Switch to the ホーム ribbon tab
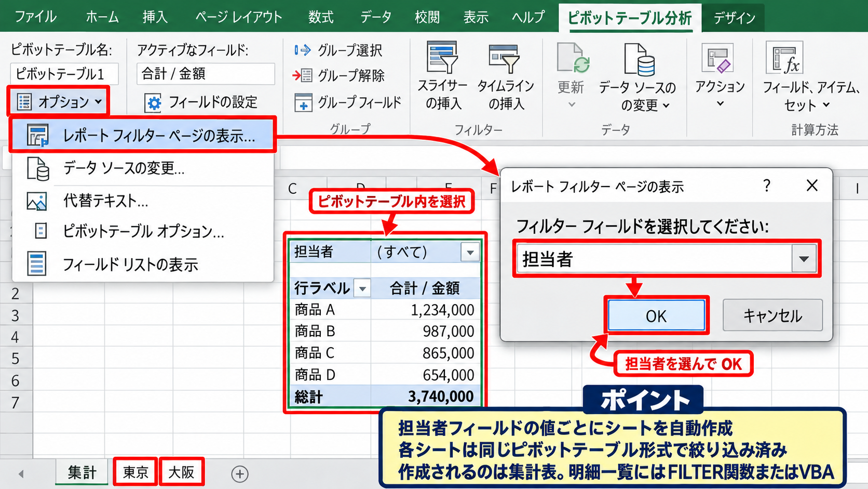The image size is (868, 489). [x=102, y=17]
